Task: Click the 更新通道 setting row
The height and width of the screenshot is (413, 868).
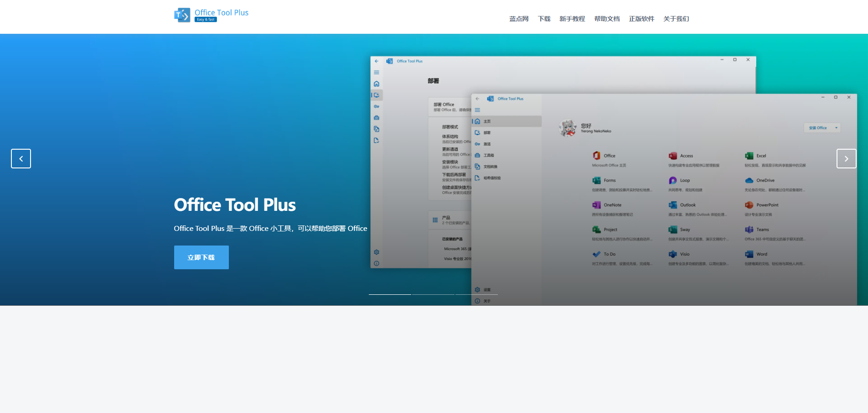Action: pos(456,152)
